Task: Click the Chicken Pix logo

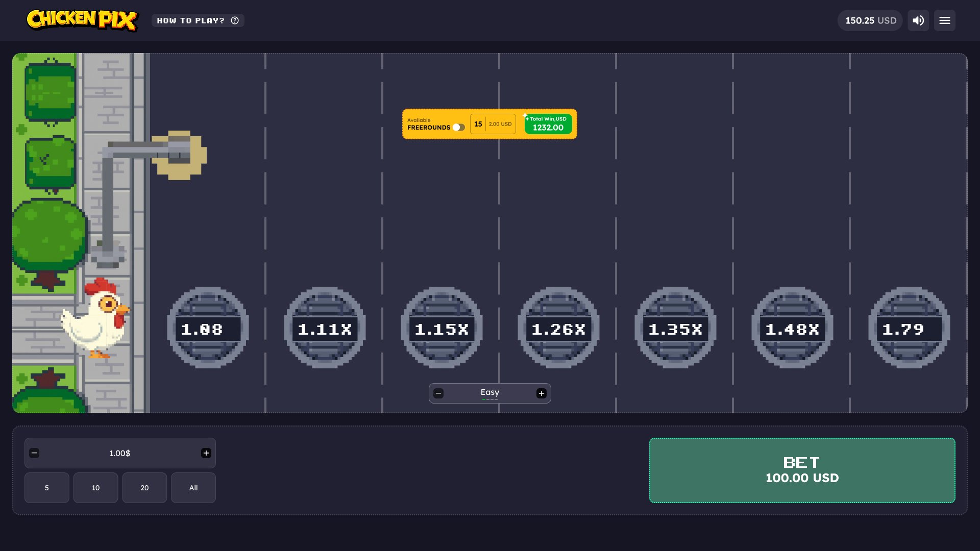Action: (82, 20)
